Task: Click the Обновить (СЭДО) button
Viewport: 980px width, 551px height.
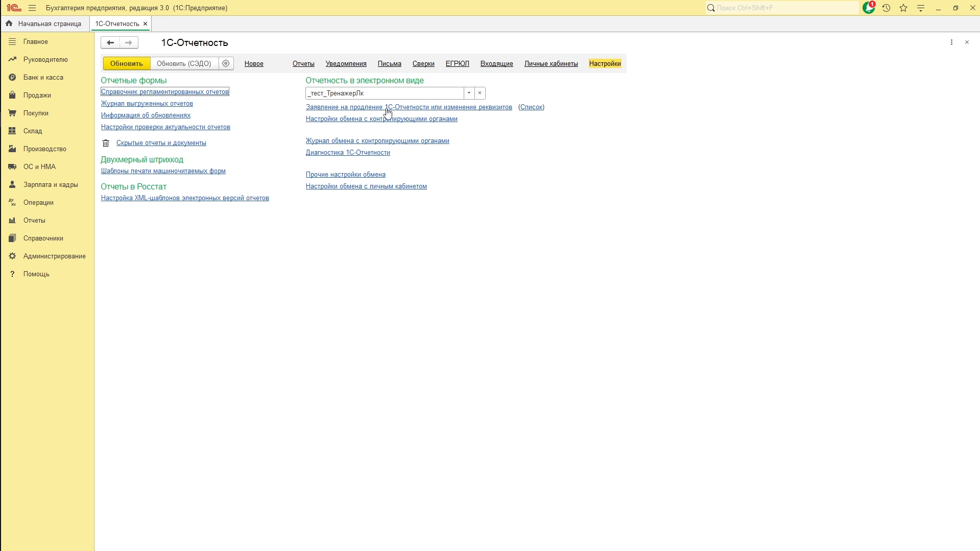Action: 184,64
